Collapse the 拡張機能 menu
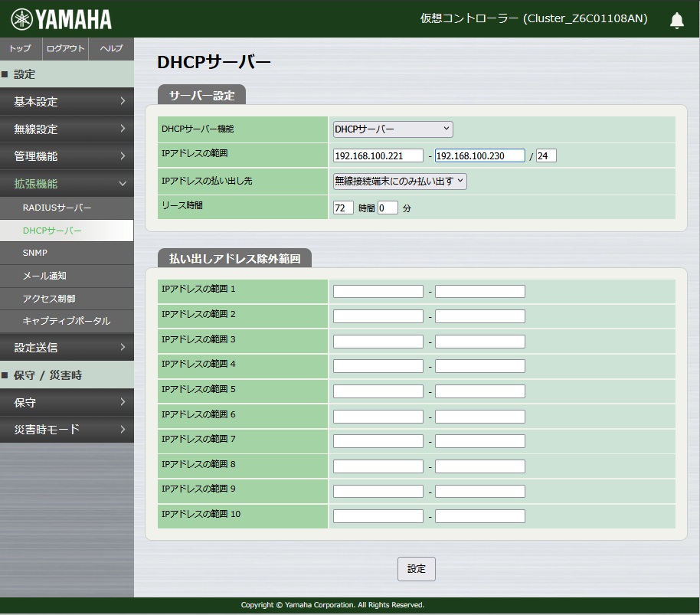The height and width of the screenshot is (615, 700). pos(67,184)
